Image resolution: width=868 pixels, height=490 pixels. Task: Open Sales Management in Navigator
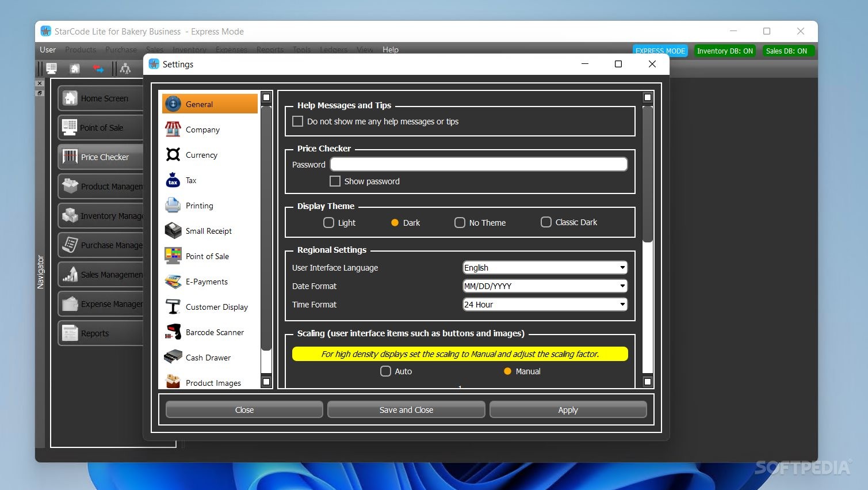[101, 275]
